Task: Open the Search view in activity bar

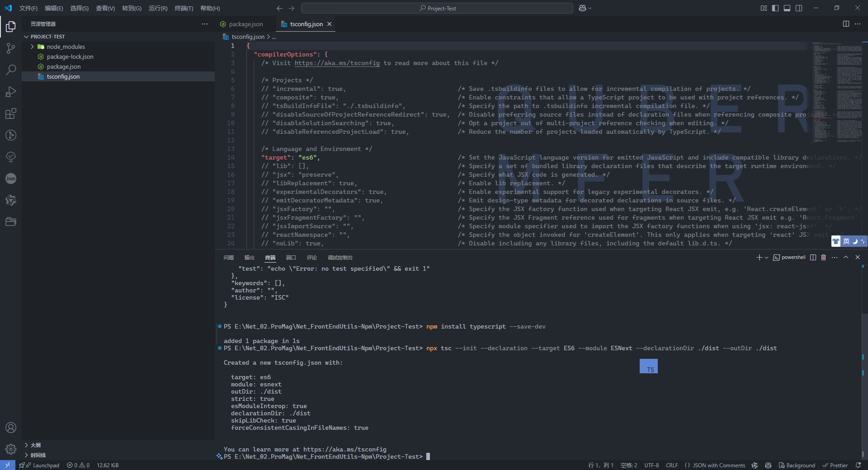Action: point(11,70)
